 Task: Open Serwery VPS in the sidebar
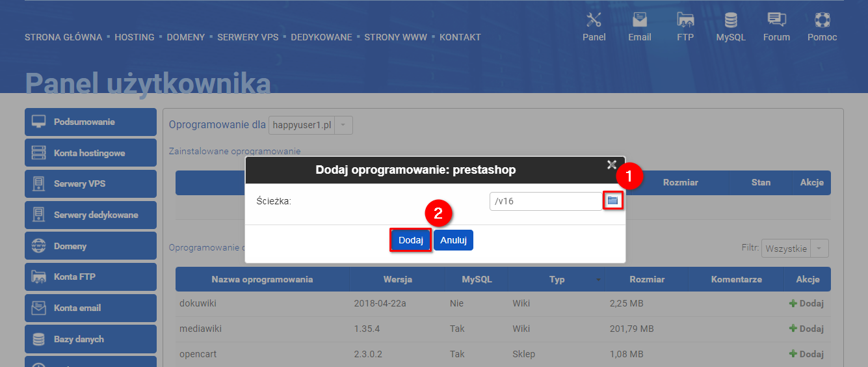90,183
